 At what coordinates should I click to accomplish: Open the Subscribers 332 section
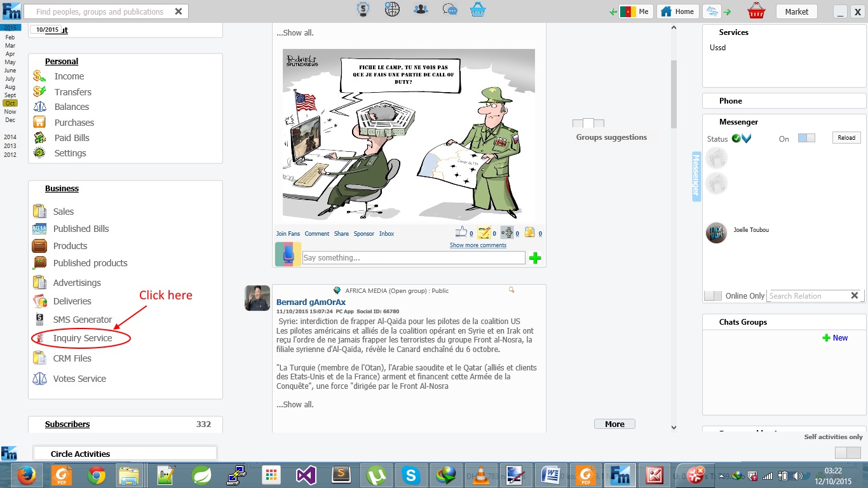(x=125, y=424)
